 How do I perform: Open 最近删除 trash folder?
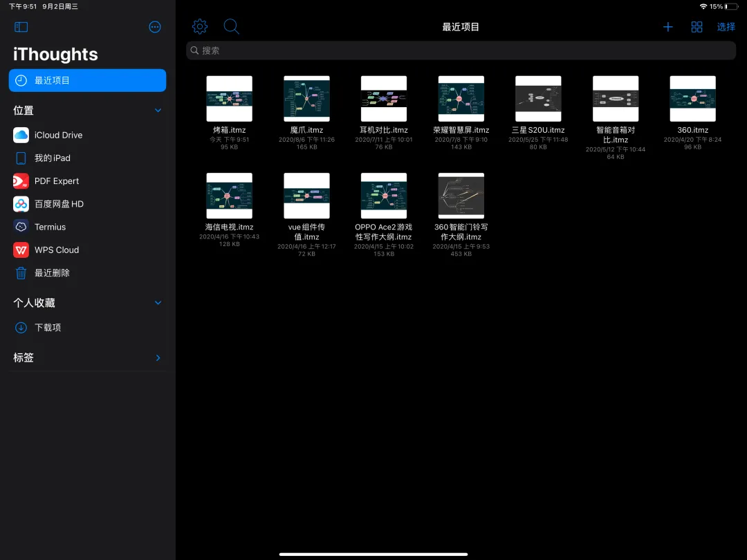pyautogui.click(x=88, y=273)
